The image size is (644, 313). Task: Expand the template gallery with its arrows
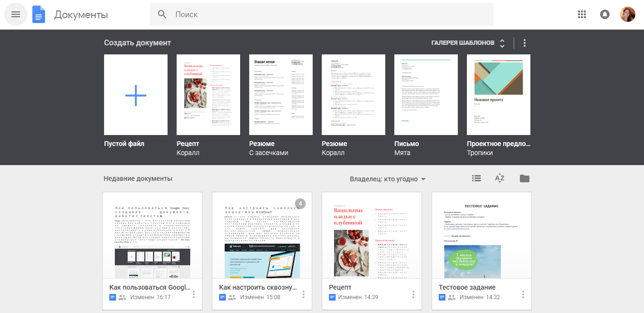[x=502, y=42]
